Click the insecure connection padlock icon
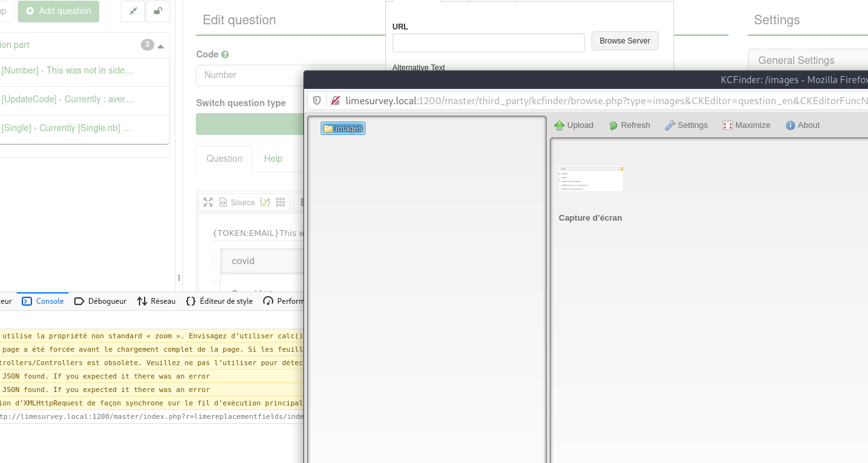Screen dimensions: 868x463 [x=335, y=100]
